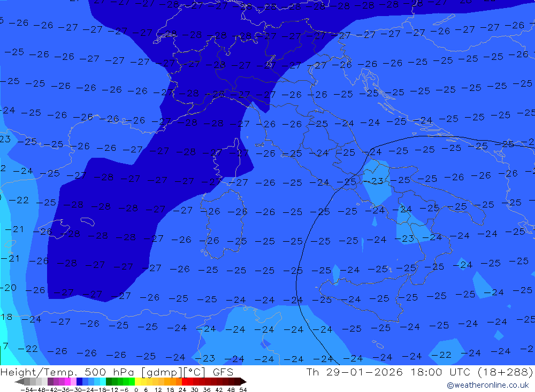Click the gray left arrow end of the legend
Viewport: 535px width, 392px height.
[x=19, y=382]
